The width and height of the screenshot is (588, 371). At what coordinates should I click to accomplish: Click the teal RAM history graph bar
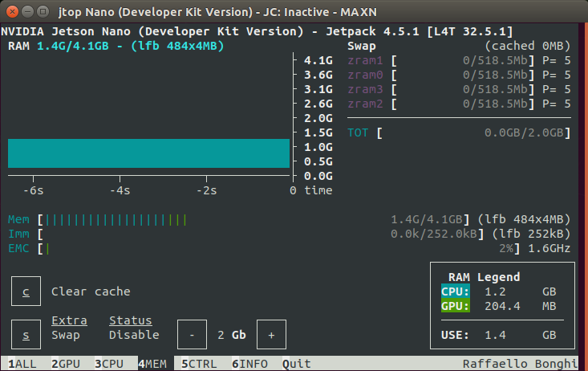pos(148,153)
